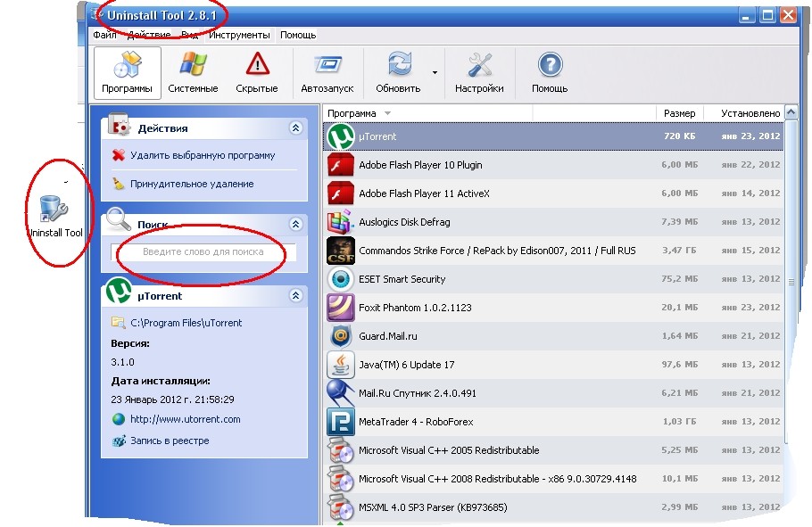Open the Вид menu
812x527 pixels.
click(x=189, y=35)
